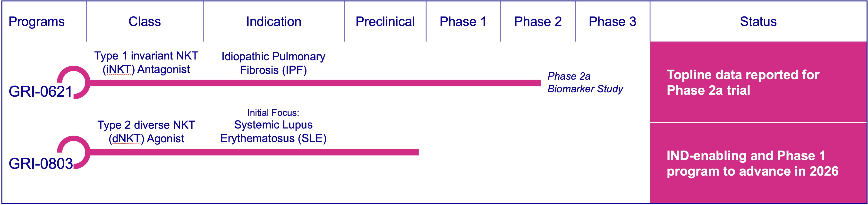The width and height of the screenshot is (868, 205).
Task: Click the Indication column header
Action: click(274, 22)
